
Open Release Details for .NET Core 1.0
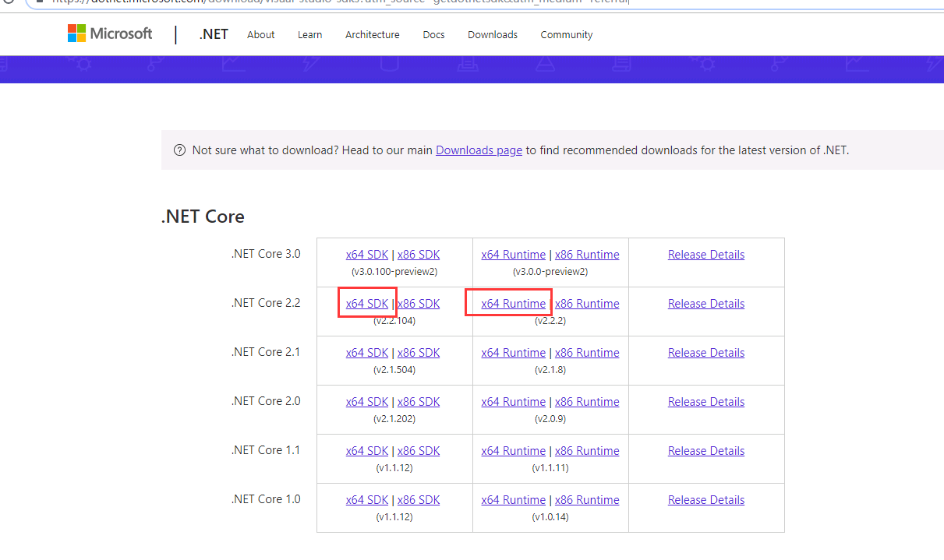pos(706,500)
